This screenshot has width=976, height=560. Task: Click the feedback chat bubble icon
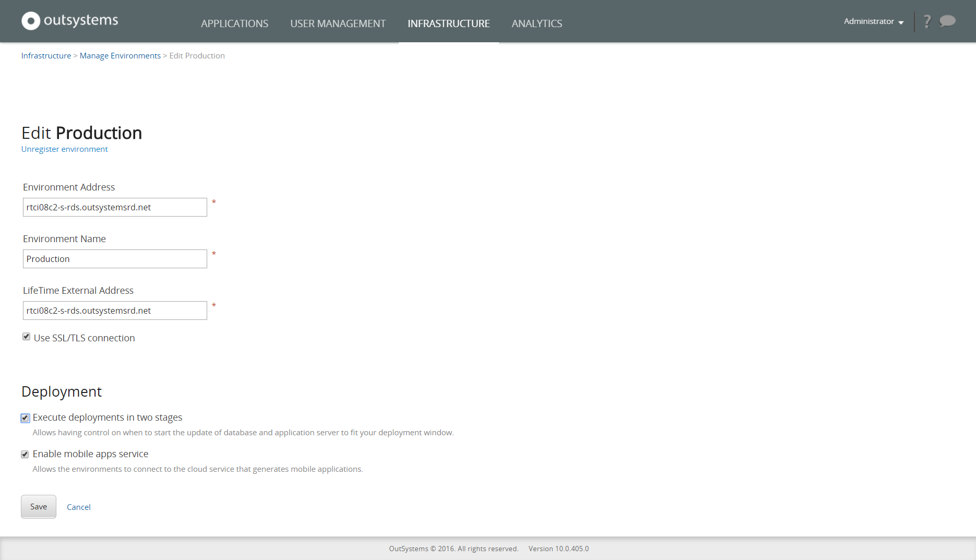[947, 21]
